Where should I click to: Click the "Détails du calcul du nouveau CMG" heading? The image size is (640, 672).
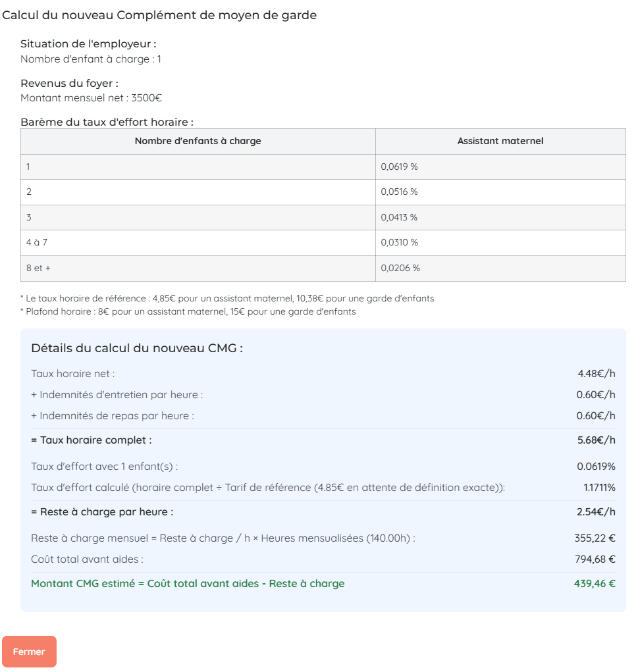[x=137, y=348]
